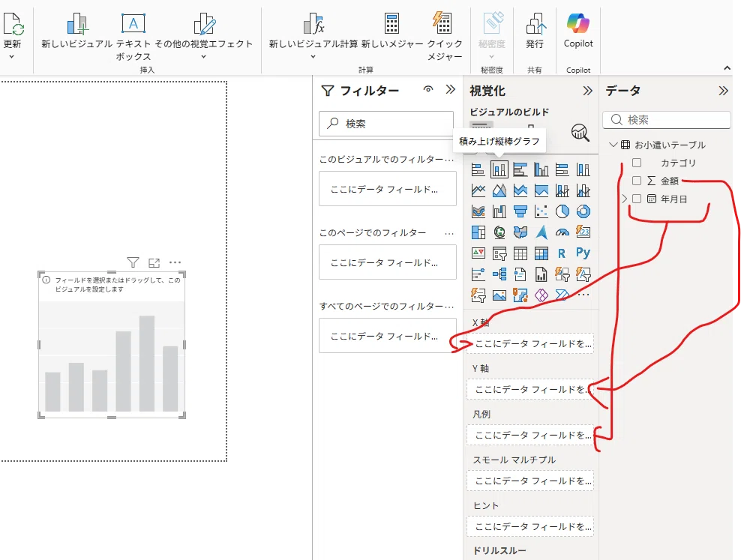Viewport: 741px width, 560px height.
Task: Select the Azure Maps arrow visual
Action: click(x=541, y=232)
